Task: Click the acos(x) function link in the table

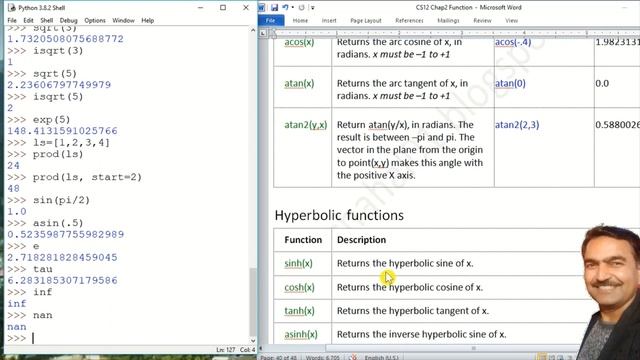Action: coord(299,42)
